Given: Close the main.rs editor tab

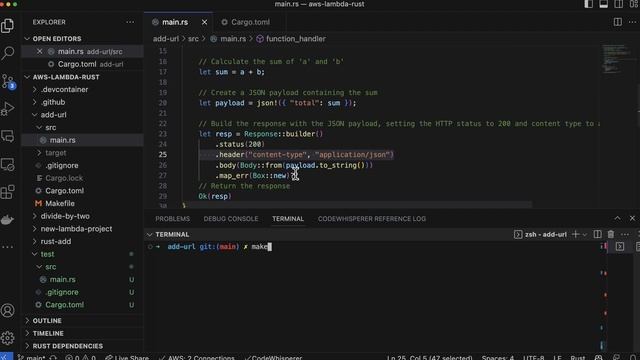Looking at the screenshot, I should coord(204,22).
